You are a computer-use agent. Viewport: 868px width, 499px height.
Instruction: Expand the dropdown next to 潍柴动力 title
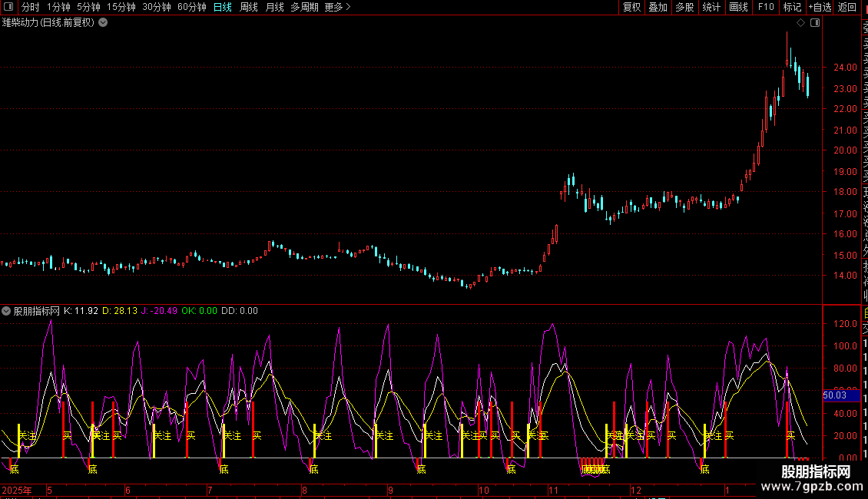click(103, 22)
